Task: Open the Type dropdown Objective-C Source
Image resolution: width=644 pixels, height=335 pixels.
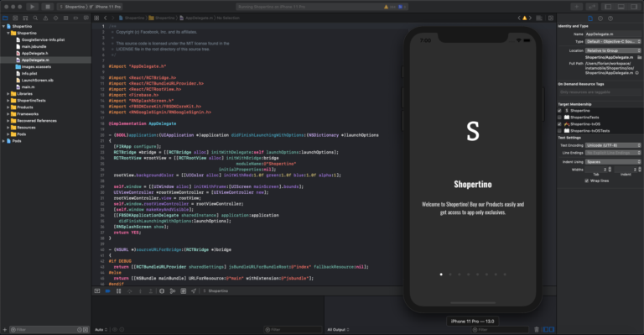Action: point(613,41)
